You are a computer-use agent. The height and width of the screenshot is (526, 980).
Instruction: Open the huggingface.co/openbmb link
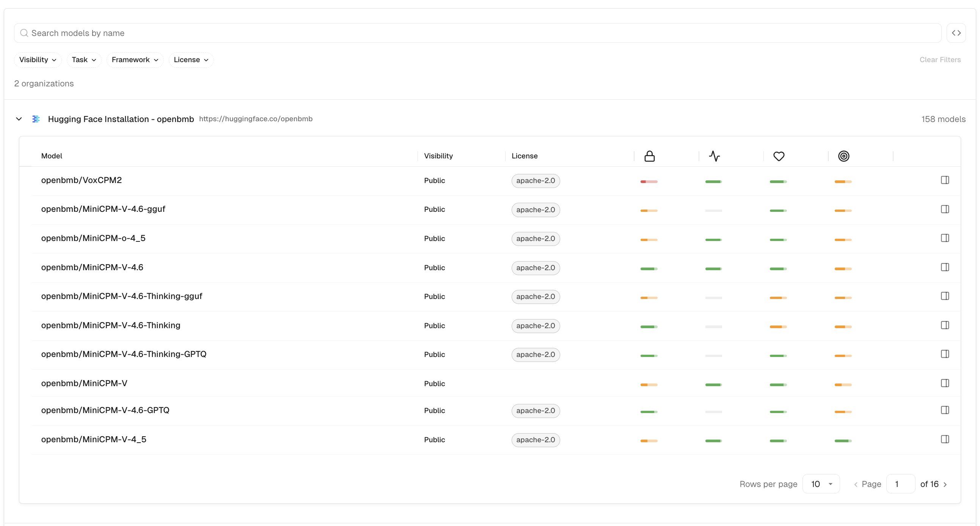256,119
